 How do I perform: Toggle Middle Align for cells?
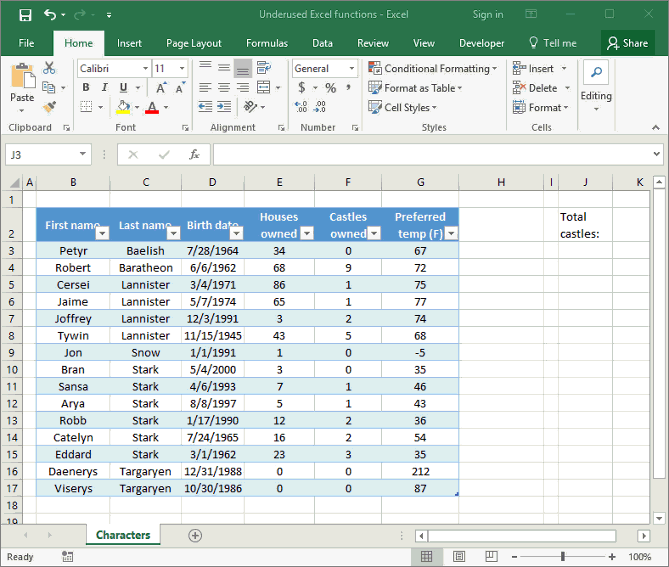[x=224, y=68]
